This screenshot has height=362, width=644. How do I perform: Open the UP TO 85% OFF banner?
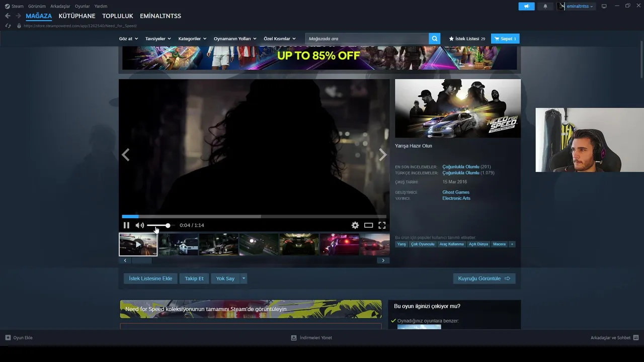point(319,58)
